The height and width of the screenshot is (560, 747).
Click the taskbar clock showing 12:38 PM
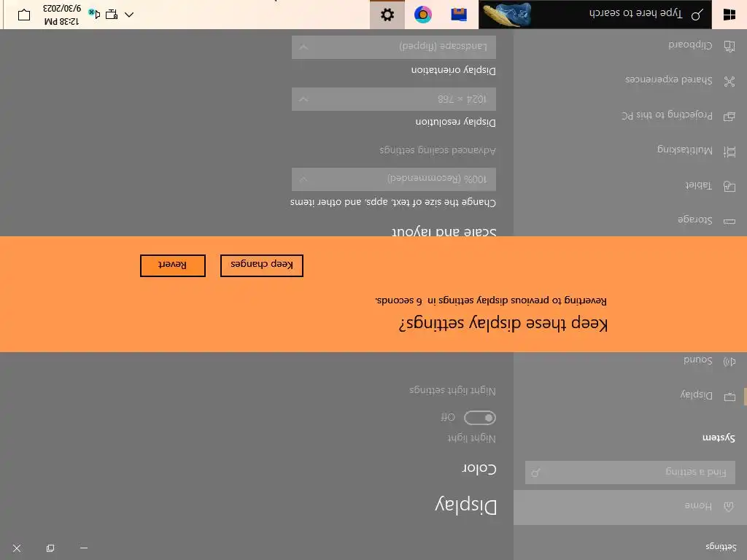tap(62, 15)
